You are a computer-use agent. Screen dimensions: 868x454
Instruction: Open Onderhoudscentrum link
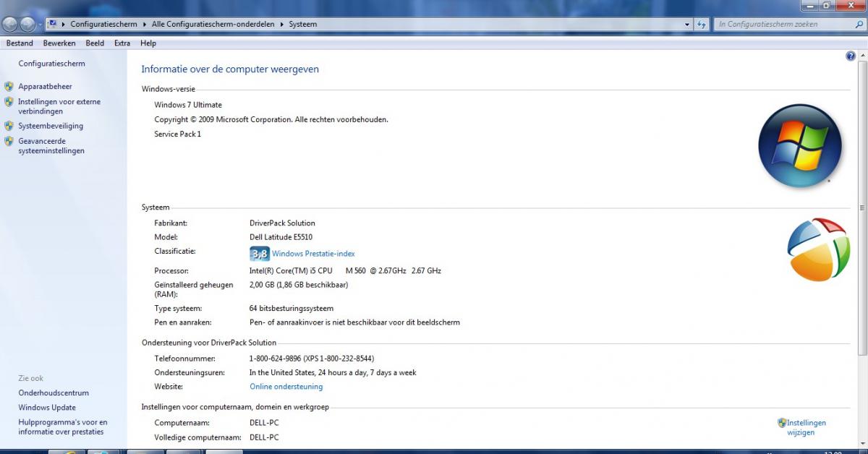click(x=54, y=393)
